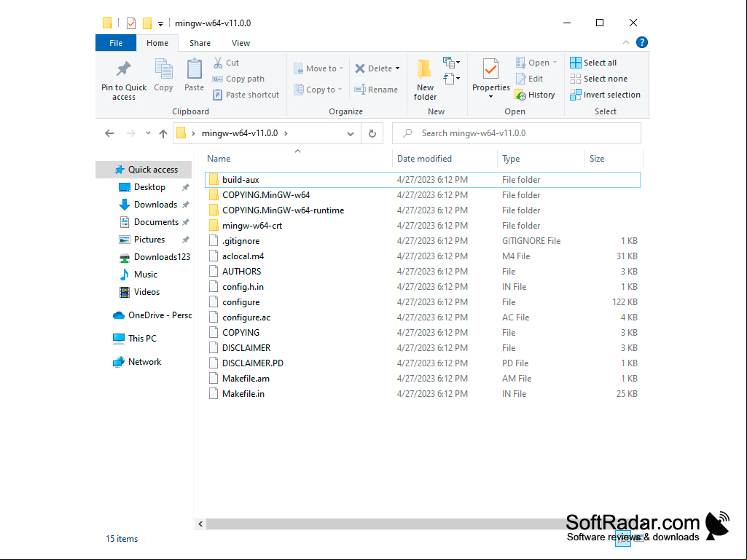Collapse the ribbon with the chevron
Viewport: 747px width, 560px height.
(626, 42)
